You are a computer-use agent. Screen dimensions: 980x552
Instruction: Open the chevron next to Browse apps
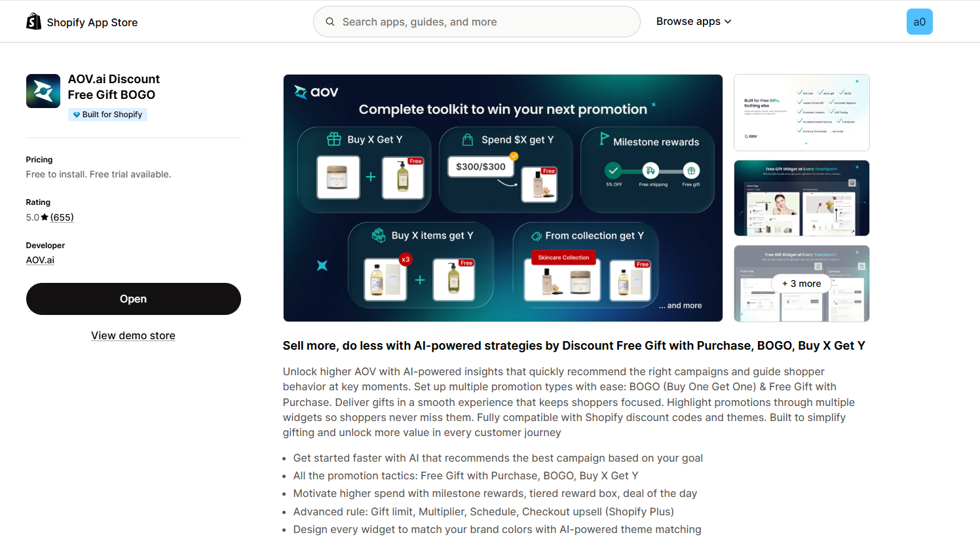728,22
